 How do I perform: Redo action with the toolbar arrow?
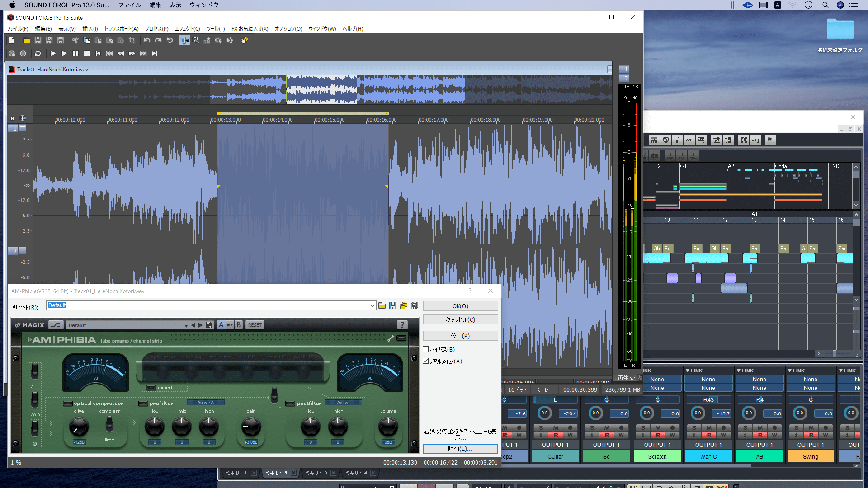(x=158, y=40)
